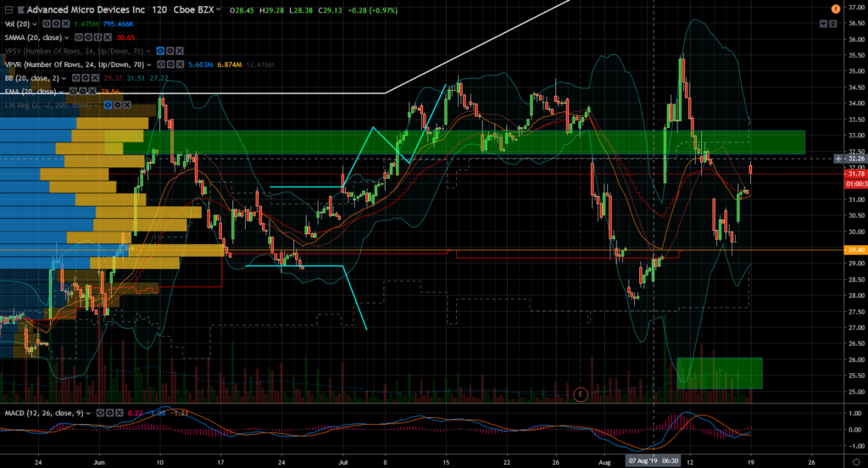Viewport: 868px width, 468px height.
Task: Open VPSV indicator settings gear
Action: click(170, 51)
